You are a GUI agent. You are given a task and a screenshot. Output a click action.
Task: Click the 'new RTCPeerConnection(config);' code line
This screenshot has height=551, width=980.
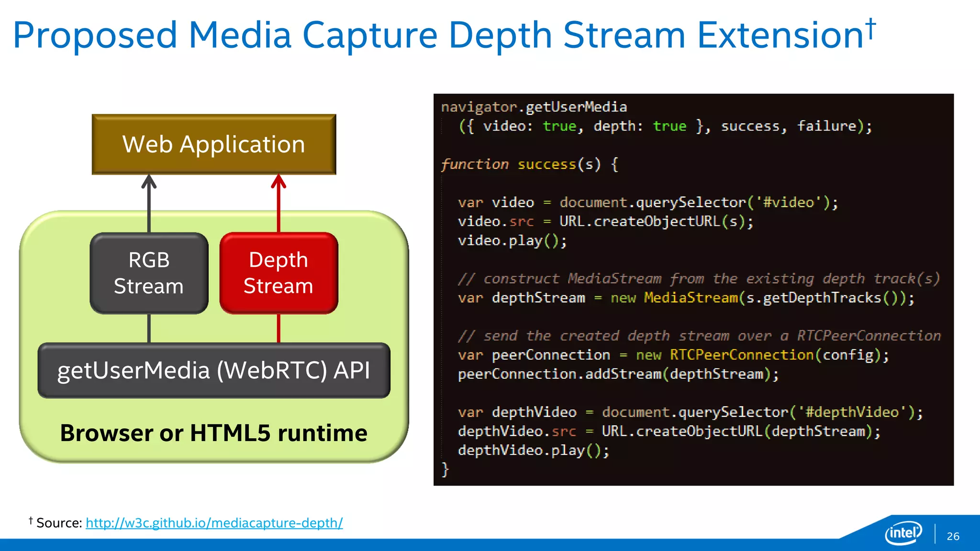pos(674,355)
